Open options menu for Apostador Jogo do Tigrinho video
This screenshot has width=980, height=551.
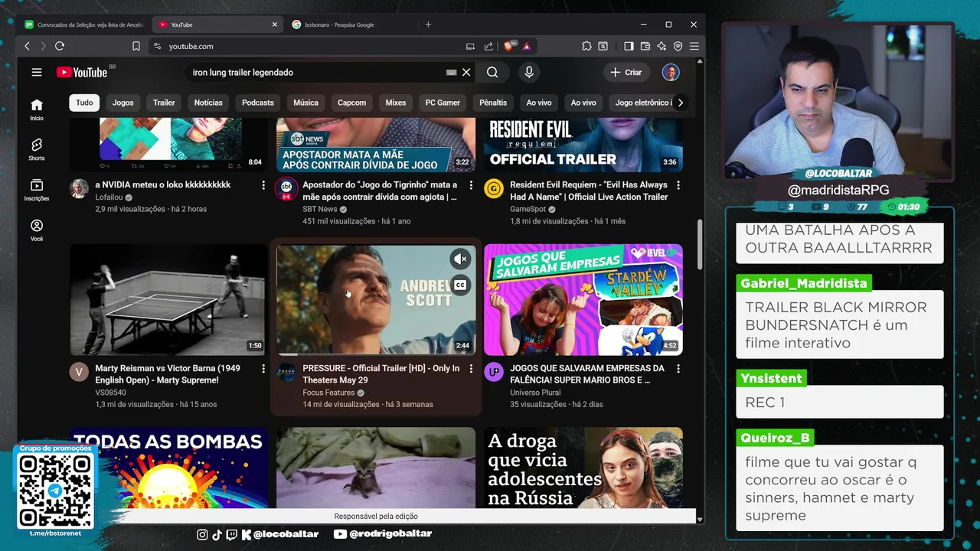[471, 185]
